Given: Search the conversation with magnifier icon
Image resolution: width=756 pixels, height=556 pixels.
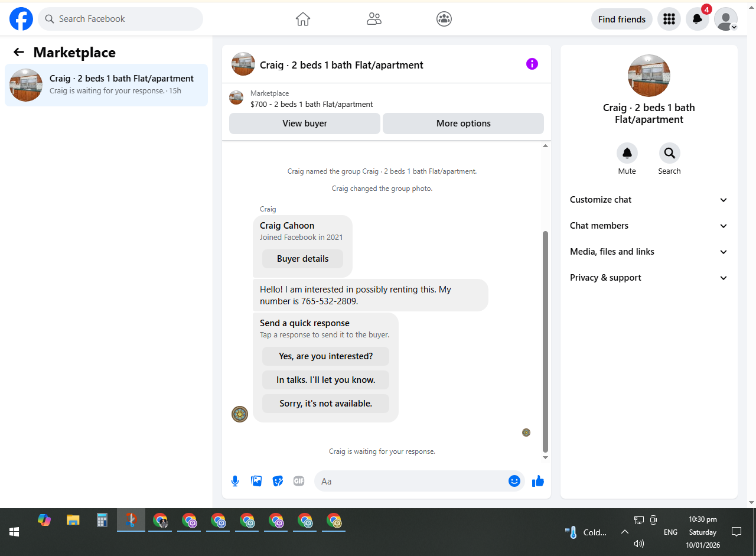Looking at the screenshot, I should tap(670, 153).
